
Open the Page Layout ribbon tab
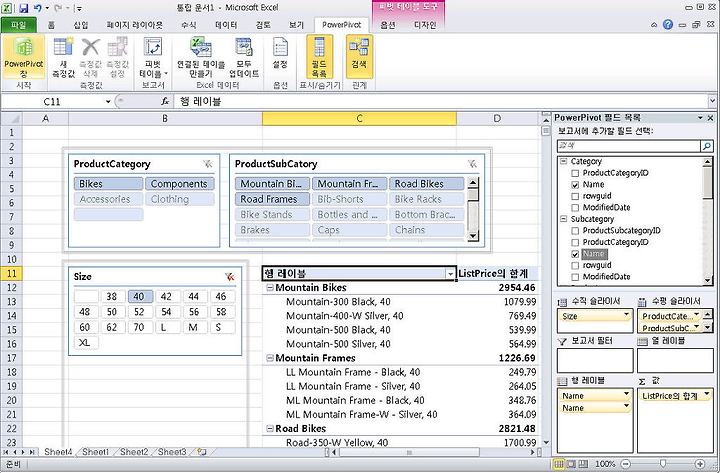click(134, 25)
